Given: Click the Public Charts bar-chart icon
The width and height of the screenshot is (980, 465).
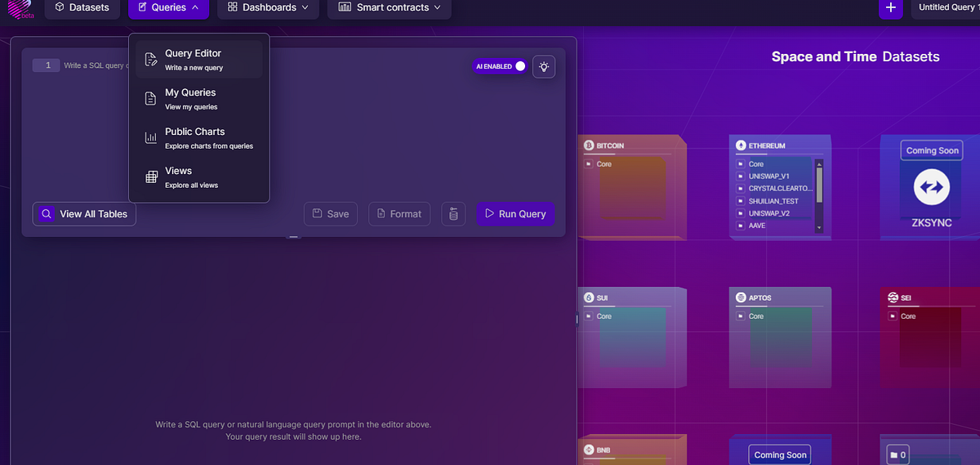Looking at the screenshot, I should (x=151, y=138).
